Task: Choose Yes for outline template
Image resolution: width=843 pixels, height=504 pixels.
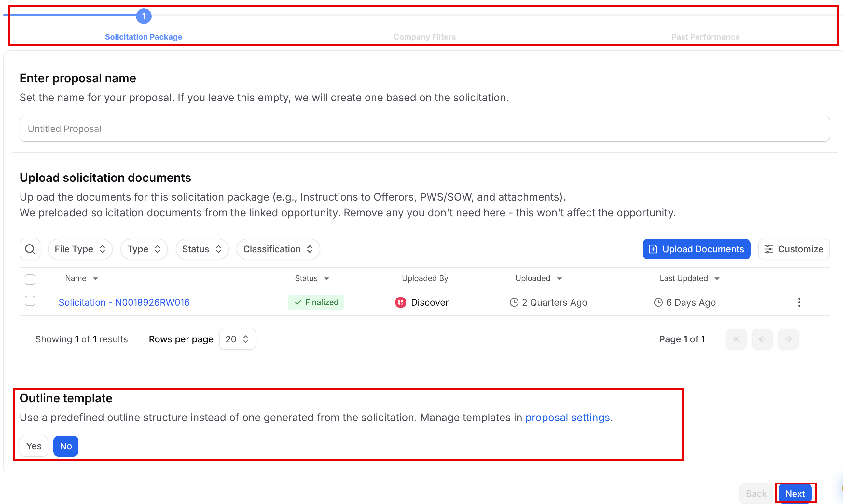Action: (34, 446)
